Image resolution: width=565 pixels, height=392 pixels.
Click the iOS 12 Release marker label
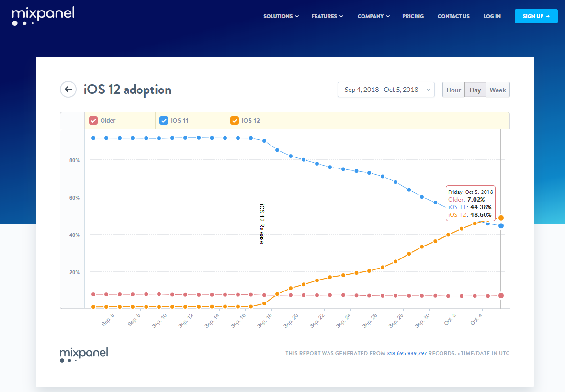tap(262, 224)
